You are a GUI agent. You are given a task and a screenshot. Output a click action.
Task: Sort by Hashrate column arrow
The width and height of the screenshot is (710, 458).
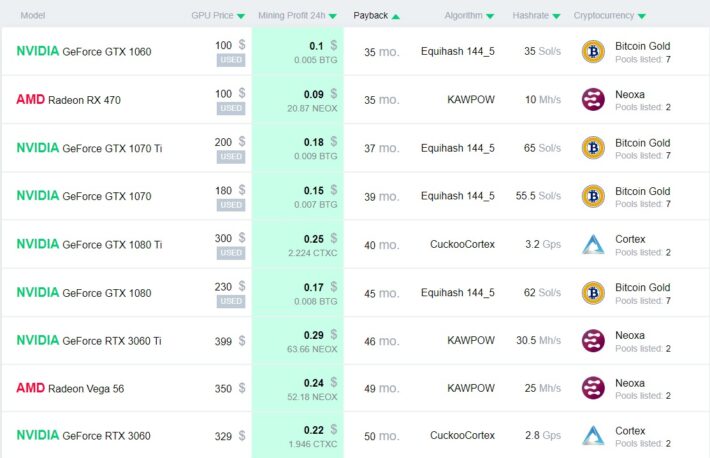[x=556, y=16]
